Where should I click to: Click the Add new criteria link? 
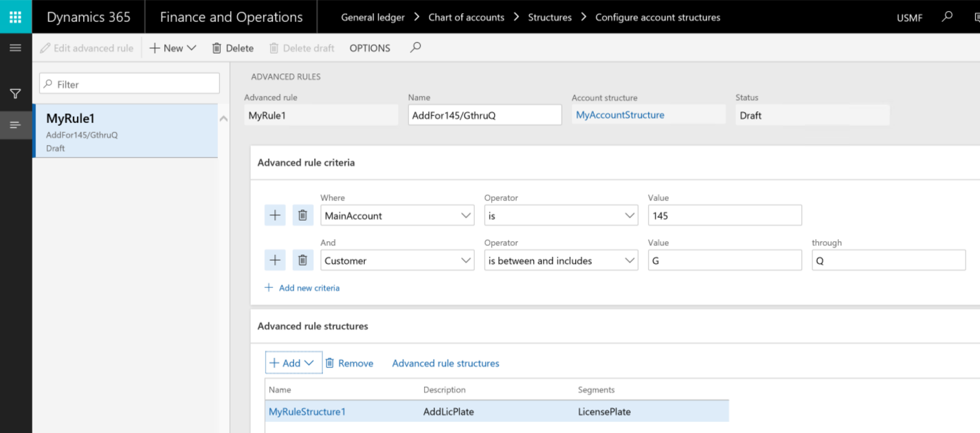click(x=309, y=288)
